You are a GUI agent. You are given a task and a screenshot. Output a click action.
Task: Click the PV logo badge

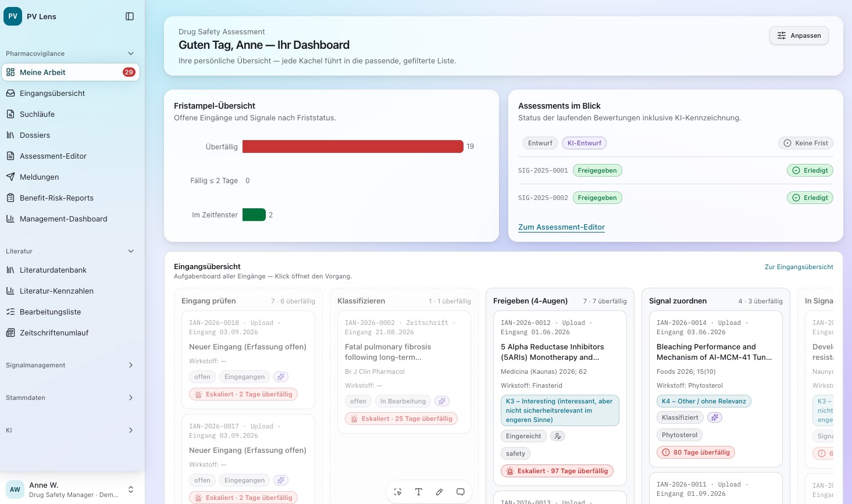coord(13,16)
